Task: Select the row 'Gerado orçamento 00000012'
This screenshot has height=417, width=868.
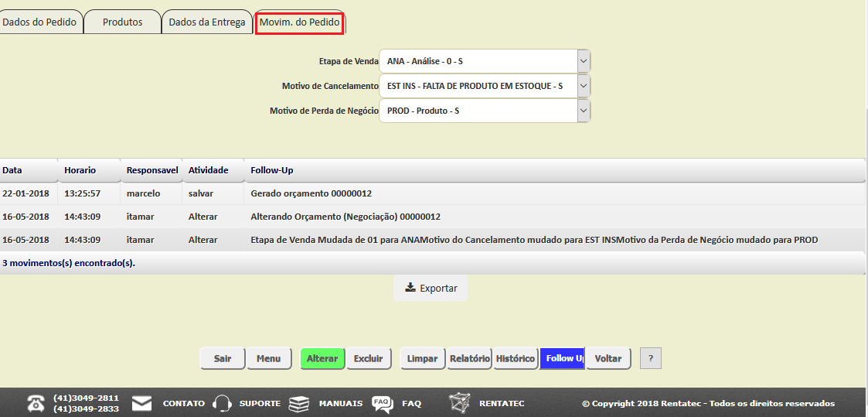Action: click(x=432, y=194)
